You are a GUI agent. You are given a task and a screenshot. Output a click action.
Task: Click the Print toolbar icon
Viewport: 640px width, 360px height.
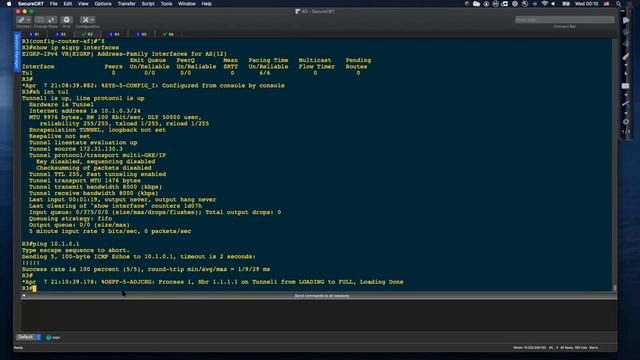click(x=67, y=20)
